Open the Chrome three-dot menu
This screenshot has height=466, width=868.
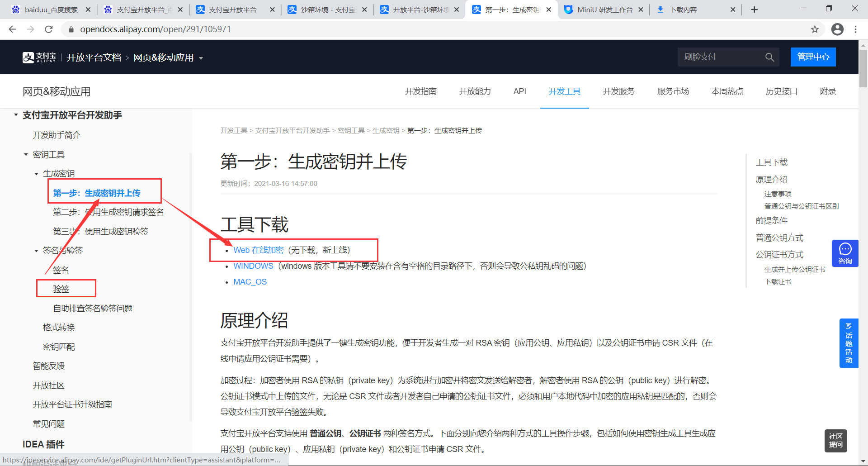tap(855, 29)
